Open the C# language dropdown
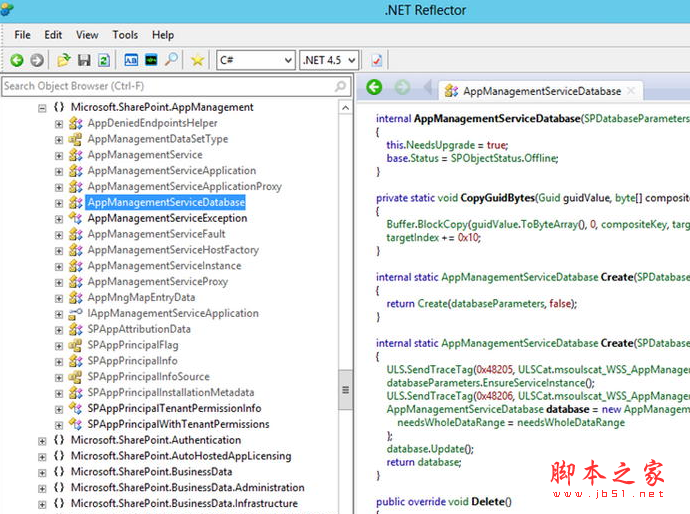 coord(254,61)
